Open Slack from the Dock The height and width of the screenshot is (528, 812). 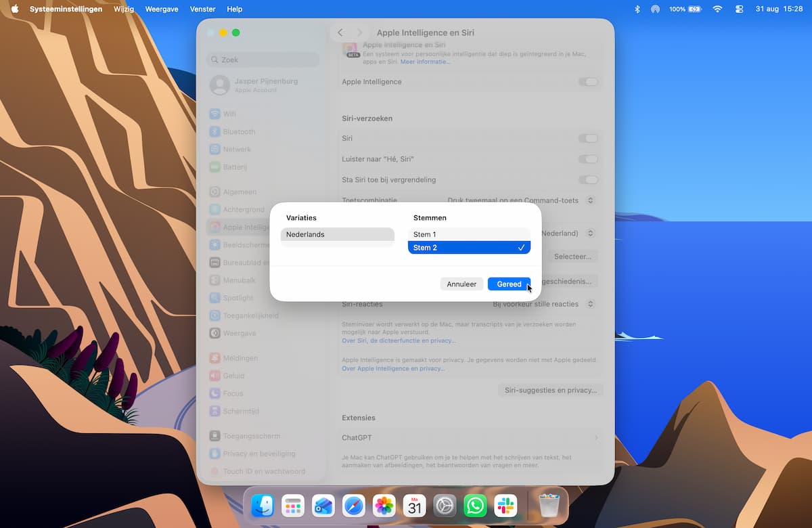505,505
